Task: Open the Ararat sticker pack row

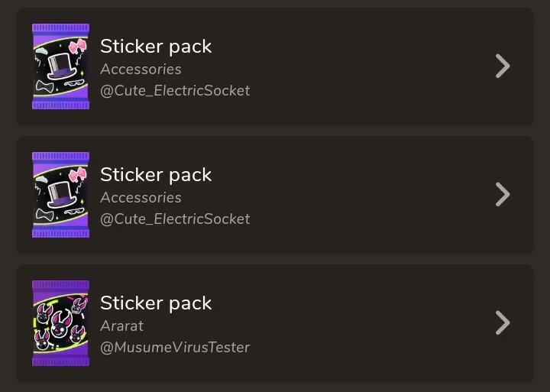Action: (344, 323)
